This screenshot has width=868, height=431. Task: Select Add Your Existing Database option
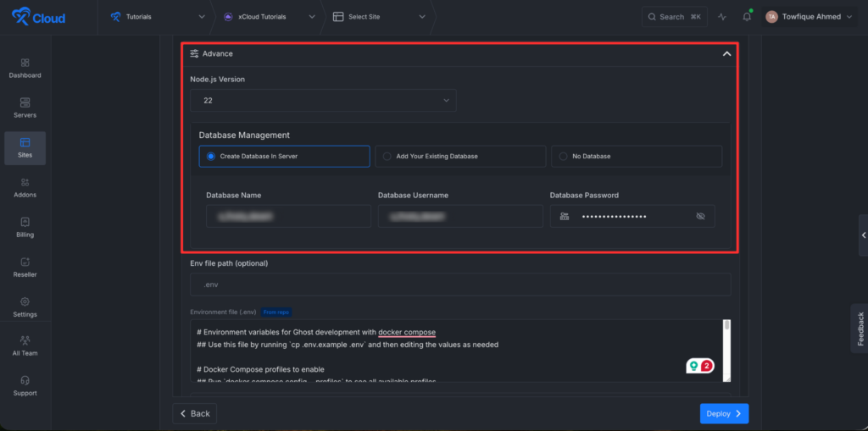(460, 157)
